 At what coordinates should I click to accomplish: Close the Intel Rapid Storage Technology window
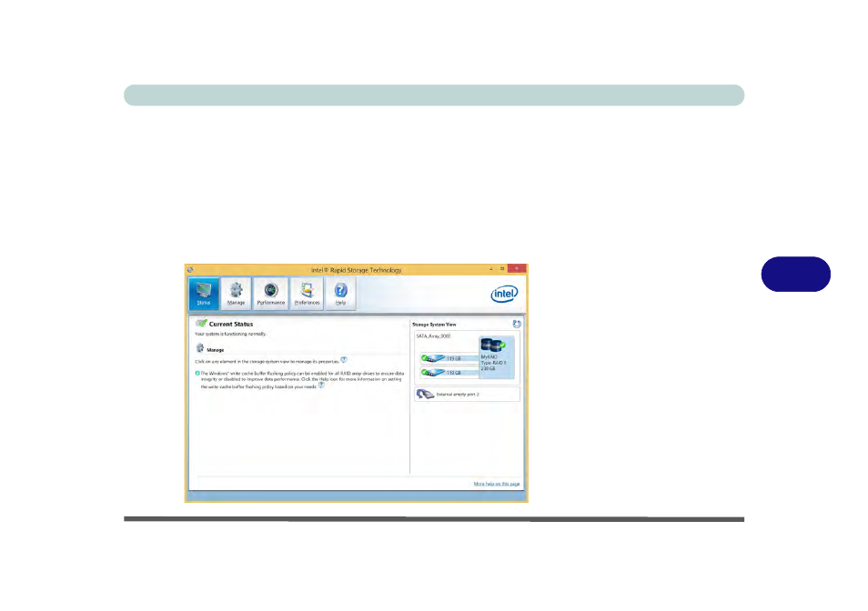517,269
